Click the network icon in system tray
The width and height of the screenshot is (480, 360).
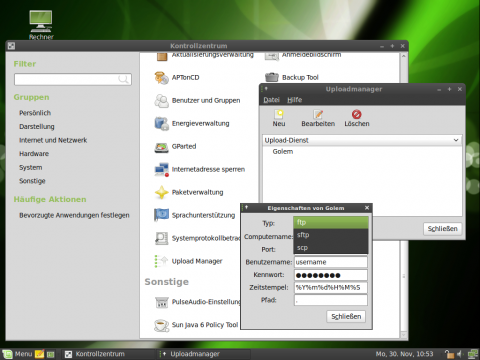point(473,354)
